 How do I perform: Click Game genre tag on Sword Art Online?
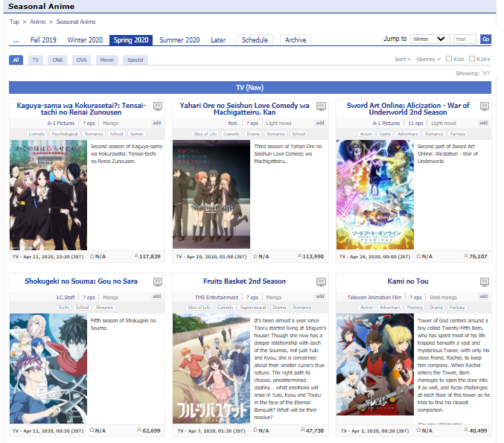pos(385,134)
